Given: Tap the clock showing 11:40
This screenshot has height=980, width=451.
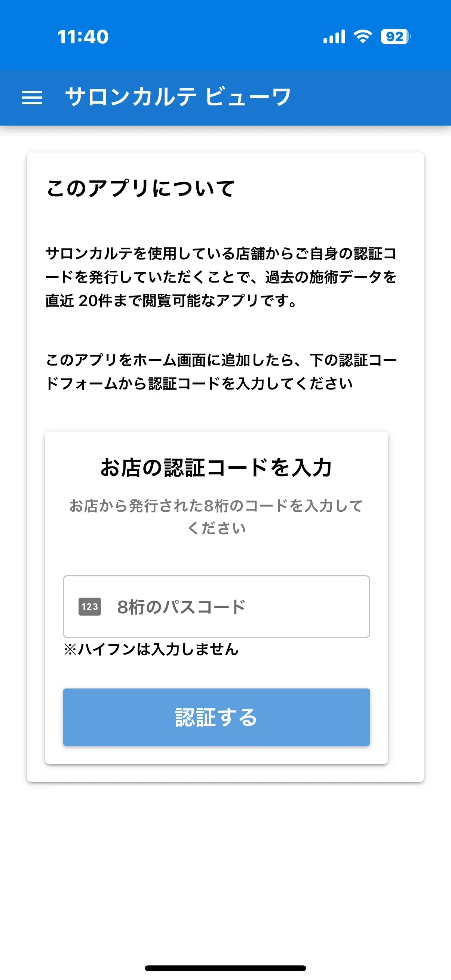Looking at the screenshot, I should click(82, 37).
